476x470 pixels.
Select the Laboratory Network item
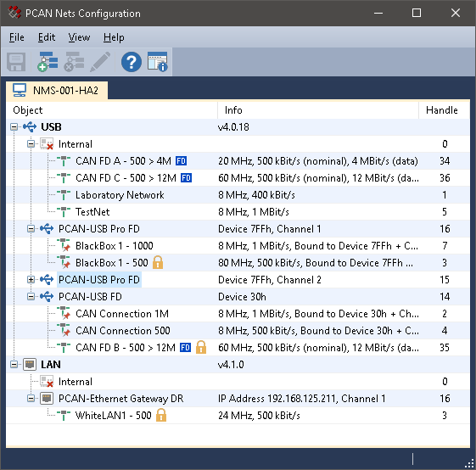coord(120,195)
